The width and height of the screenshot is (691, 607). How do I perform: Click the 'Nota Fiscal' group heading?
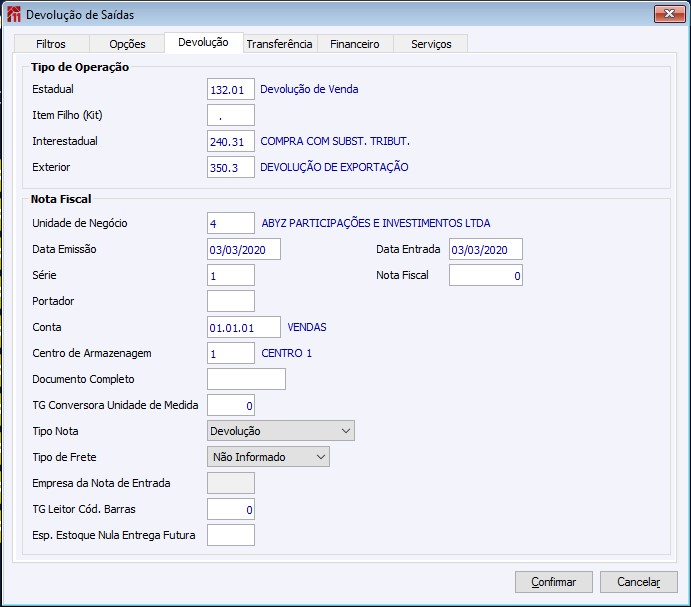(x=61, y=199)
